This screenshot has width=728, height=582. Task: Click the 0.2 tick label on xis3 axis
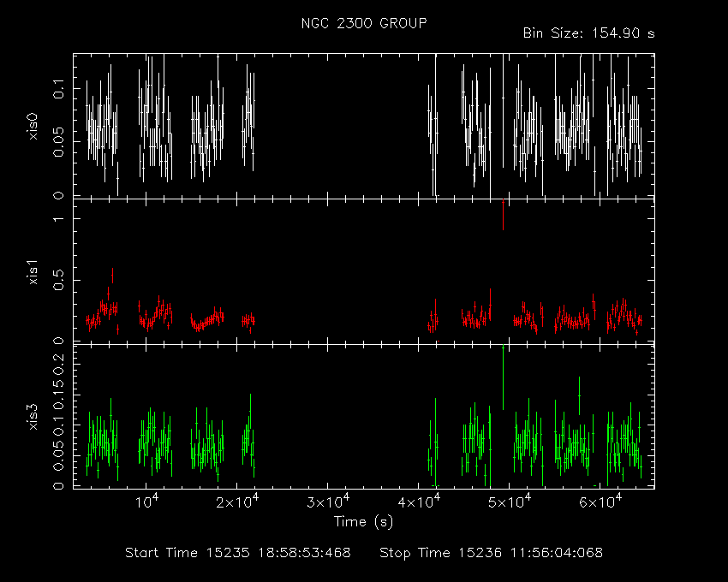(58, 364)
